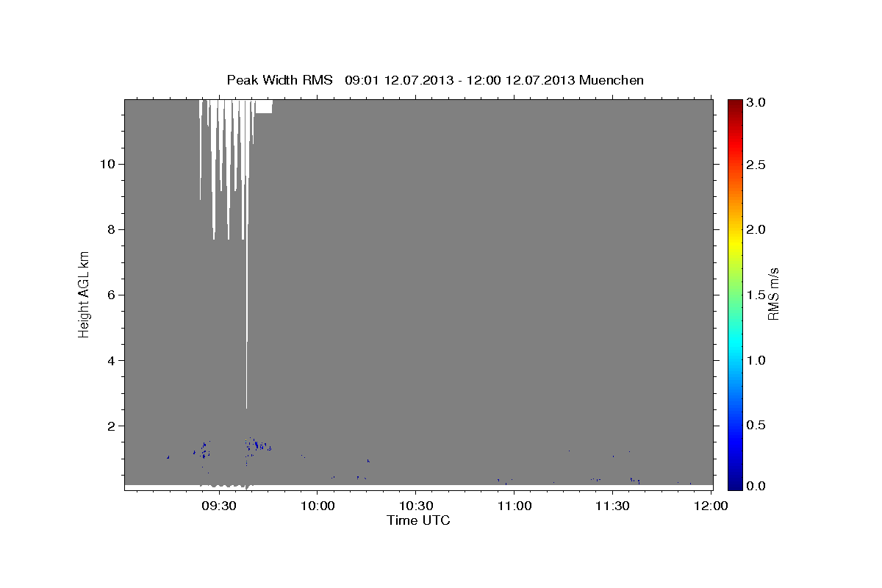The width and height of the screenshot is (882, 588).
Task: Click the 11:30 time tick label
Action: pyautogui.click(x=612, y=506)
